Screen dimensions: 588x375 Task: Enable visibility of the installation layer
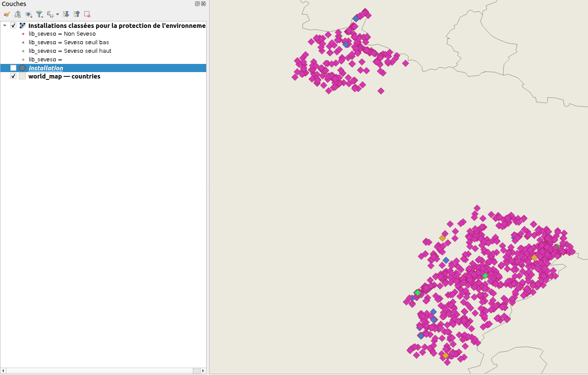tap(13, 67)
